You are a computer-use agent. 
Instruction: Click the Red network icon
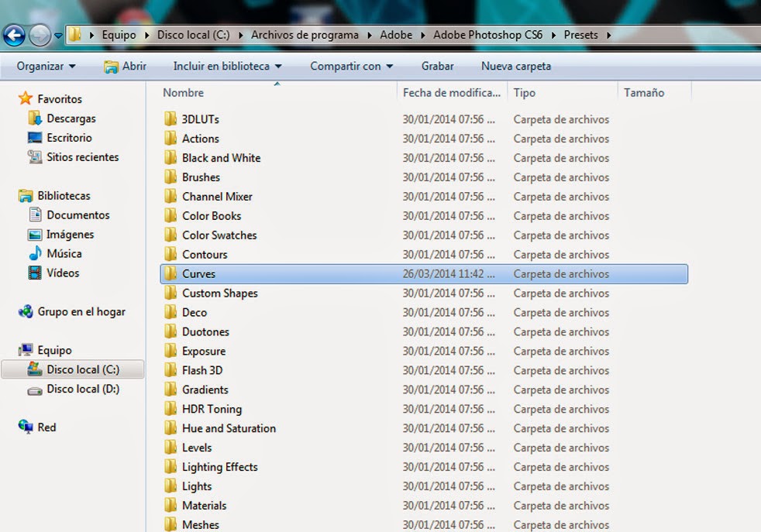tap(26, 427)
